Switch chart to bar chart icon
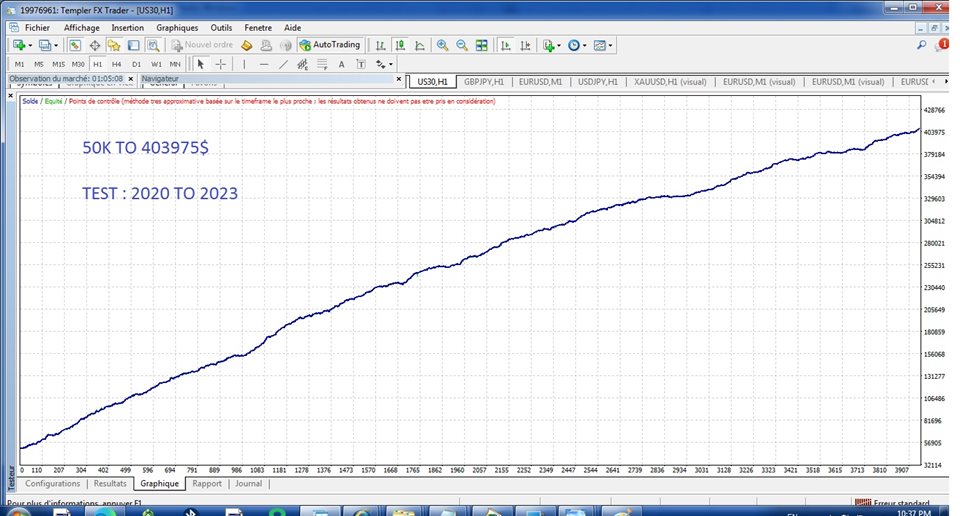Screen dimensions: 960x516 click(380, 45)
